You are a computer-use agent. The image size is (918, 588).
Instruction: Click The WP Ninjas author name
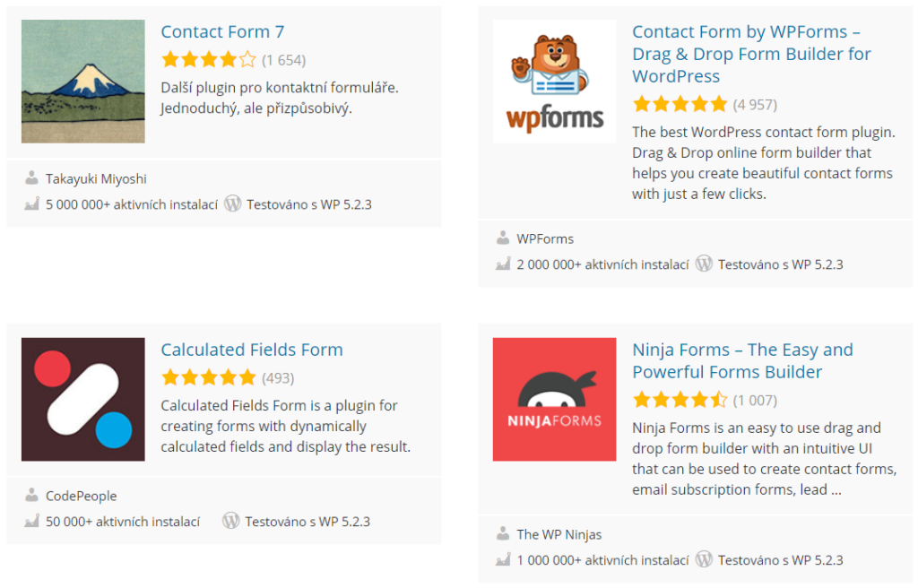coord(559,535)
